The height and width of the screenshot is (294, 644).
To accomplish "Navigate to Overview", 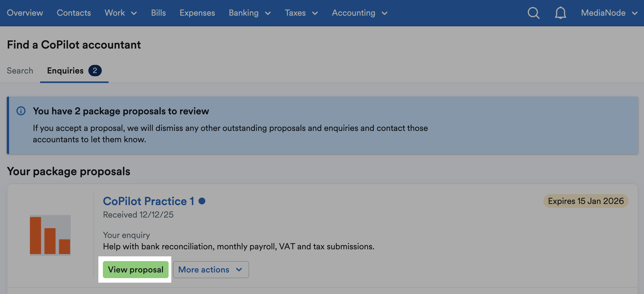I will 25,13.
